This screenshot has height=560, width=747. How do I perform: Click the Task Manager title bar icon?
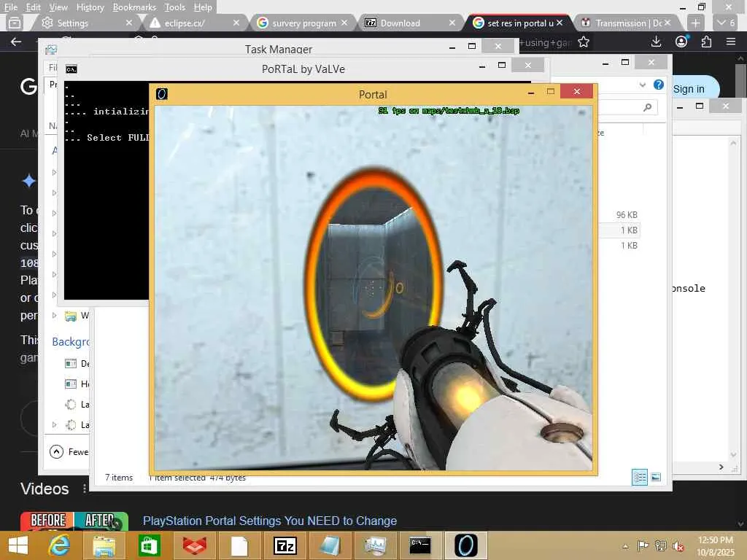pyautogui.click(x=51, y=50)
